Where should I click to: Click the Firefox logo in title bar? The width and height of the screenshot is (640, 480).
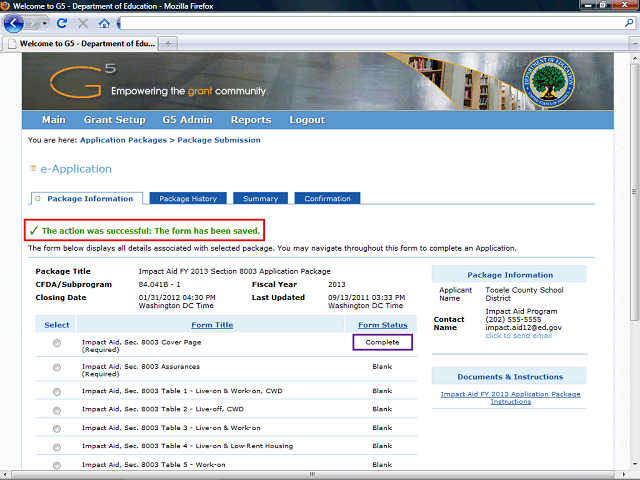(5, 6)
